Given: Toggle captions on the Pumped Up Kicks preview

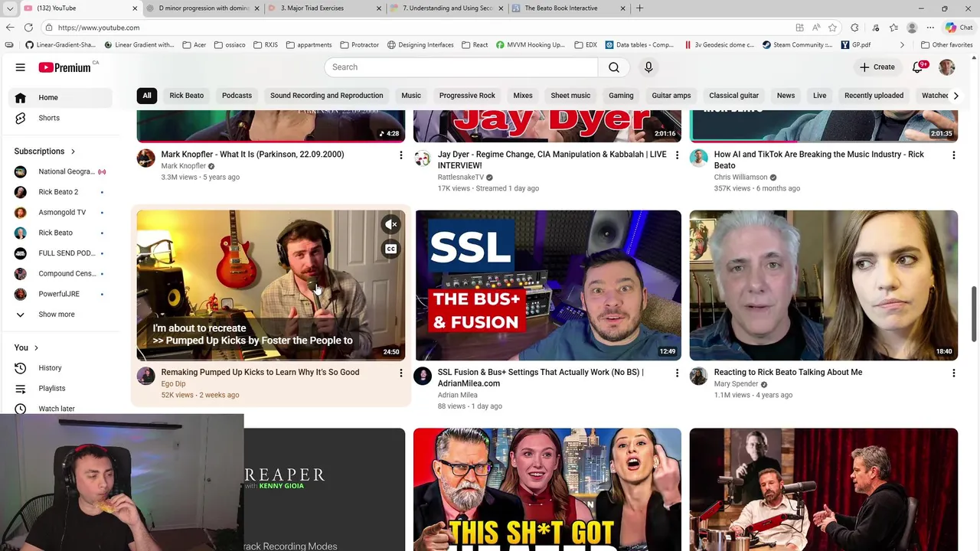Looking at the screenshot, I should [391, 249].
